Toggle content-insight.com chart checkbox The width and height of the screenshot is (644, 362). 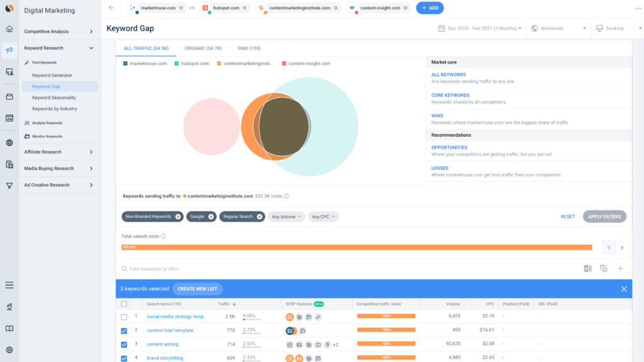pyautogui.click(x=284, y=64)
